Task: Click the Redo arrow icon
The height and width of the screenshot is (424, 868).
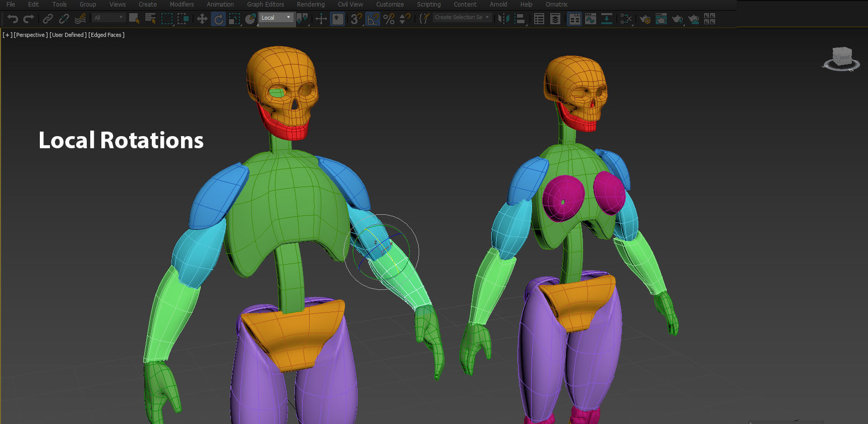Action: tap(29, 19)
